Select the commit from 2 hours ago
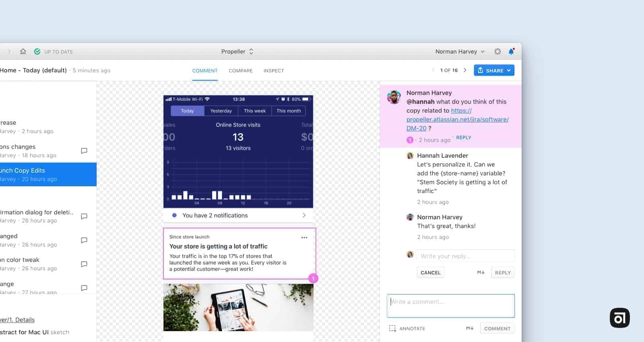Viewport: 644px width, 342px height. [48, 127]
